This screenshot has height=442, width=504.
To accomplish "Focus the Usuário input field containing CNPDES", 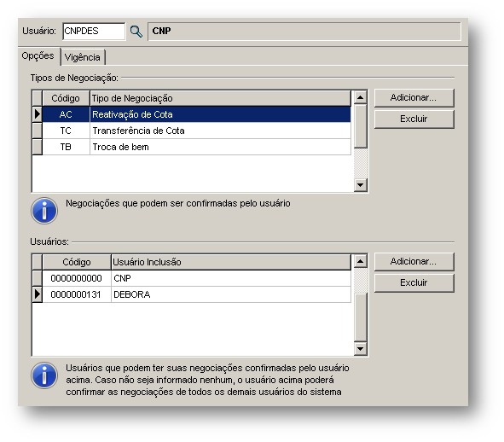I will coord(94,32).
